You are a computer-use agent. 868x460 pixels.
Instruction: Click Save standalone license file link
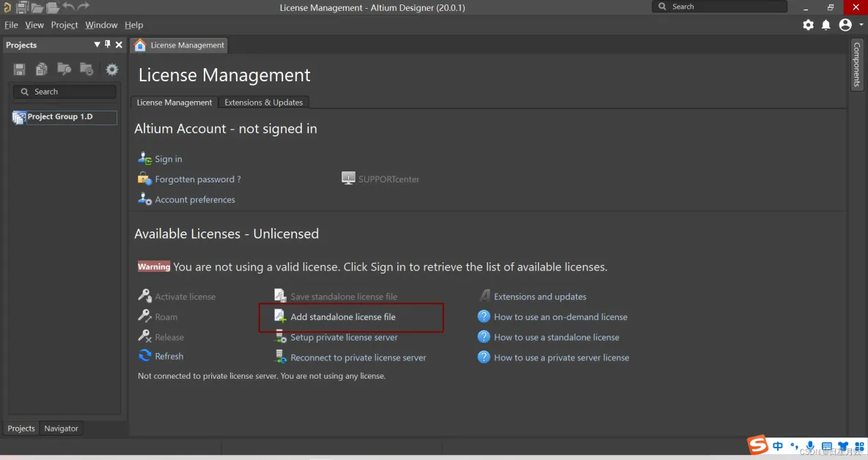coord(344,297)
